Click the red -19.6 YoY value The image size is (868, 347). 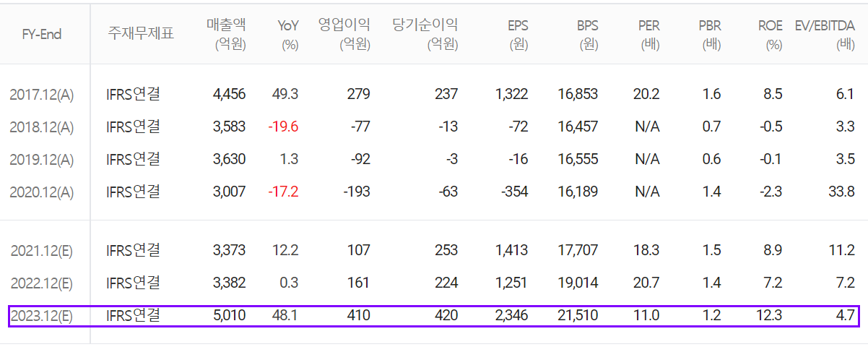click(283, 127)
